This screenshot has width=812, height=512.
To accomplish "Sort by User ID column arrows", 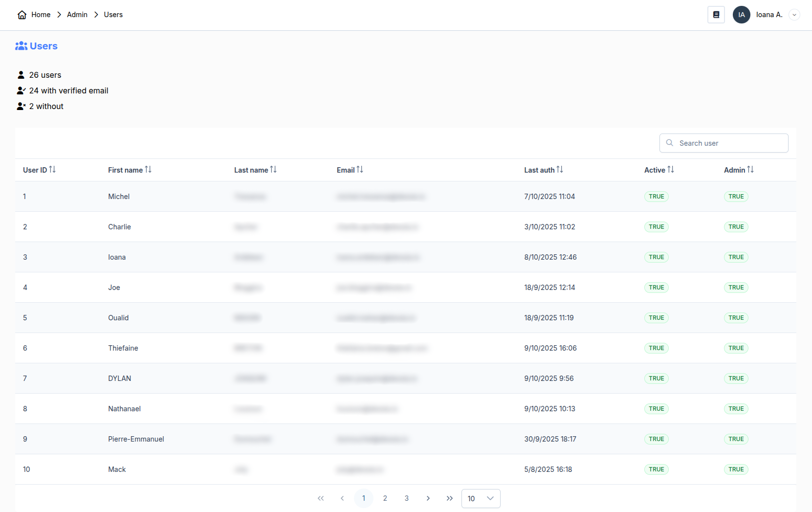I will [x=52, y=170].
